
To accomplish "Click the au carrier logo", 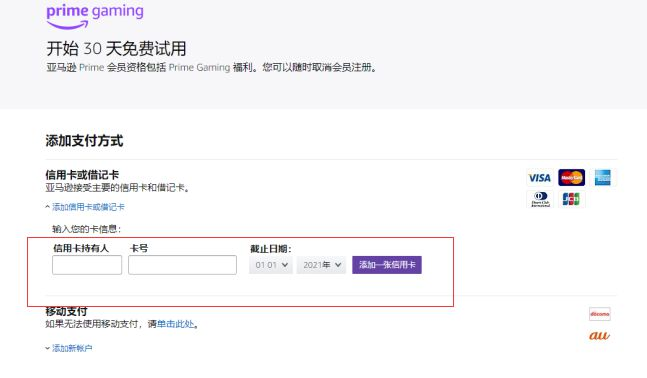I will 599,335.
